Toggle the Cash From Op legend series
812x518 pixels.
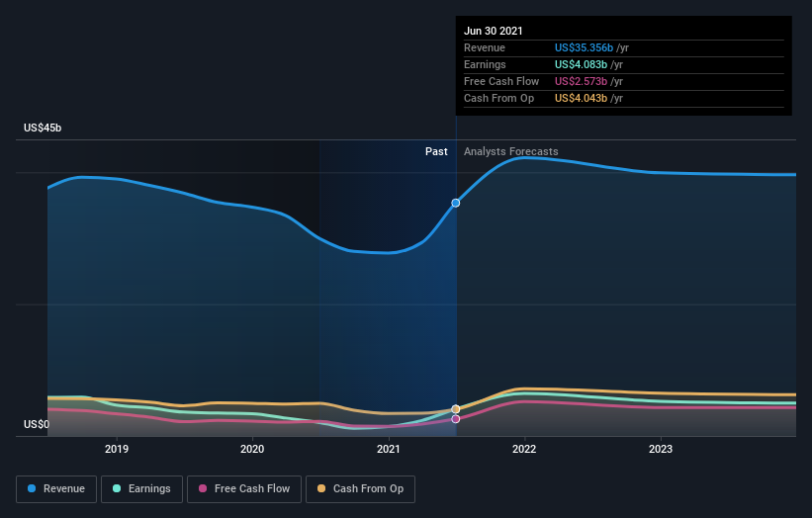click(360, 489)
